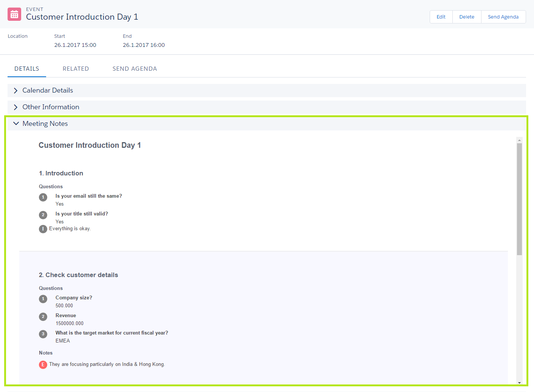Click number 2 badge beside Revenue
Viewport: 534px width, 392px height.
[x=43, y=316]
